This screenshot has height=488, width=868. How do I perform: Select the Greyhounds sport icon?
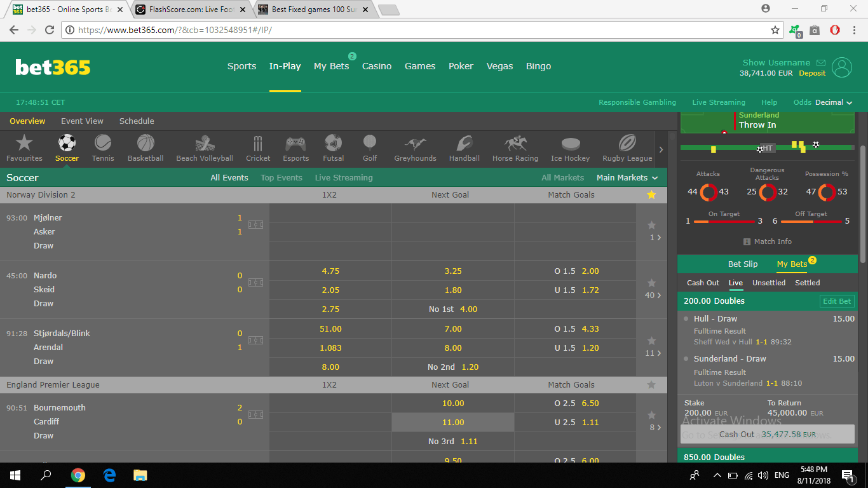(x=415, y=143)
